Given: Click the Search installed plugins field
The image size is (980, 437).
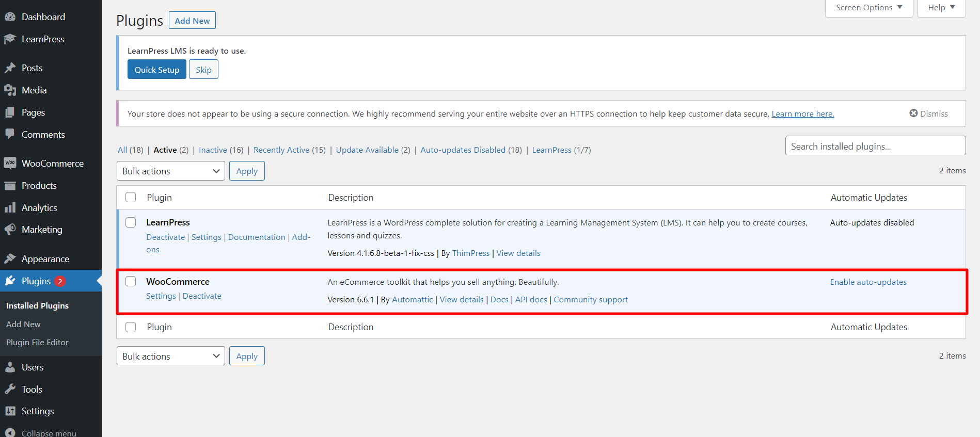Looking at the screenshot, I should pos(876,146).
